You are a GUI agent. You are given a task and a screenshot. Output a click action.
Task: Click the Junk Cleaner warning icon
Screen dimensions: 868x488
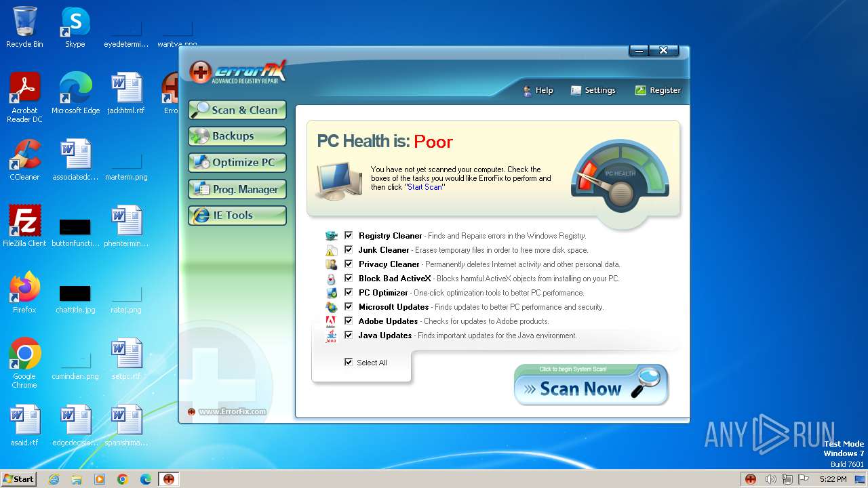(x=331, y=250)
